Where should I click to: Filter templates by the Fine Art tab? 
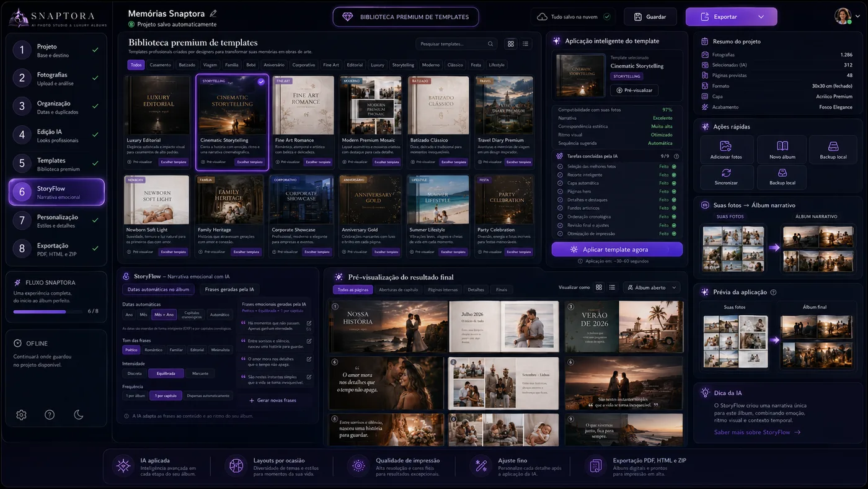pos(331,65)
